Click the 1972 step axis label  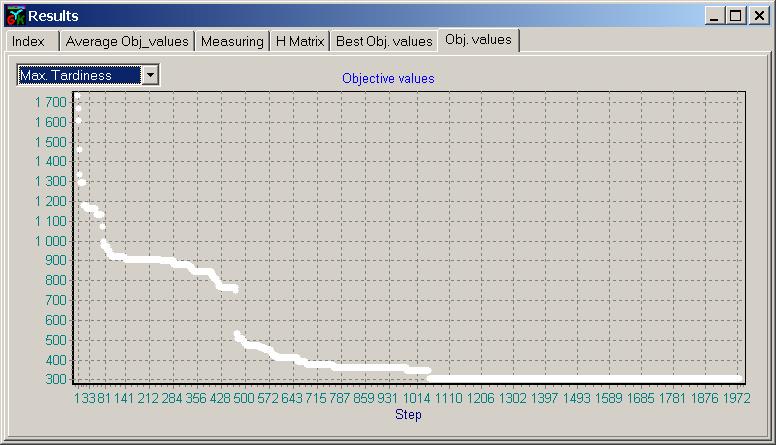point(736,398)
